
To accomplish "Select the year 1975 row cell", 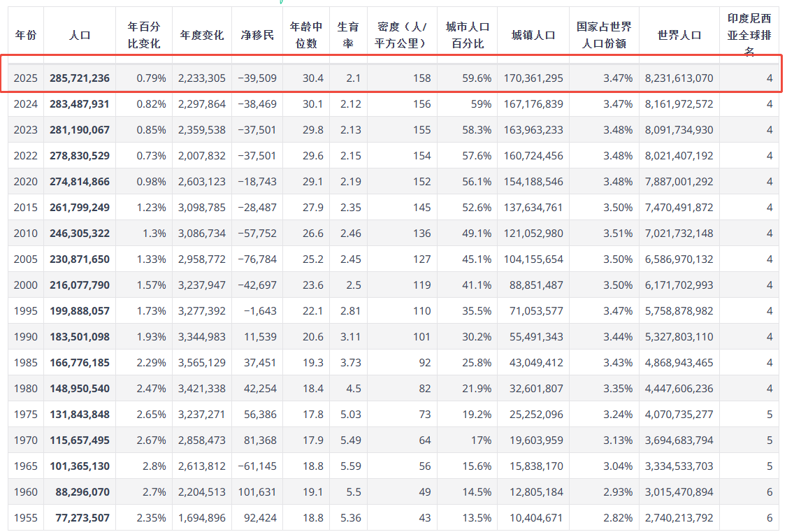I will click(x=26, y=415).
